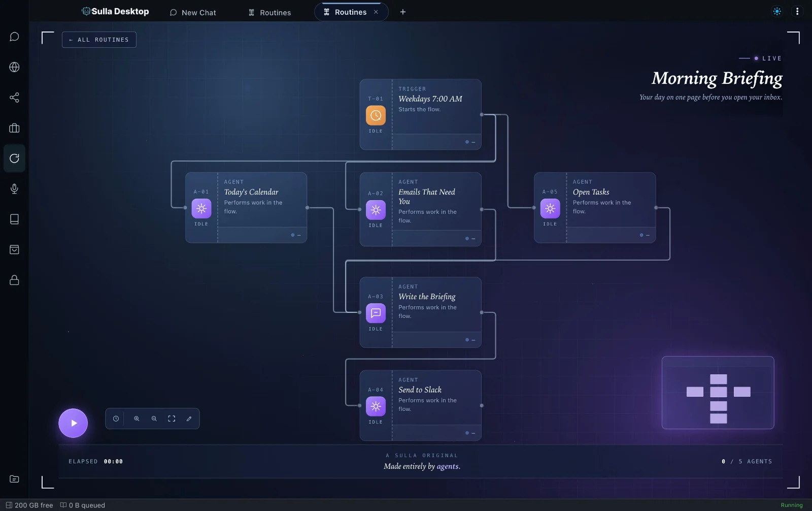Click the purple icon on the Open Tasks node

550,208
